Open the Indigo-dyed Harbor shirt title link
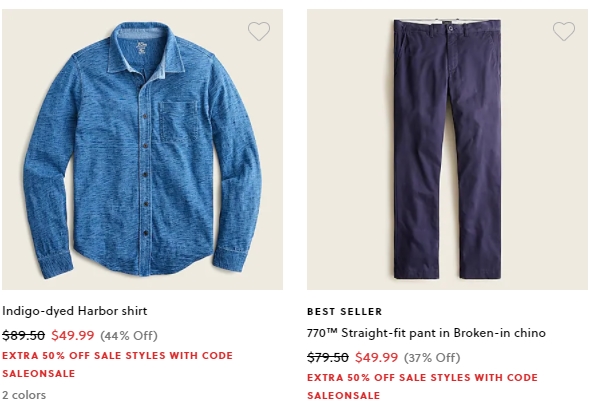589x408 pixels. pos(74,311)
